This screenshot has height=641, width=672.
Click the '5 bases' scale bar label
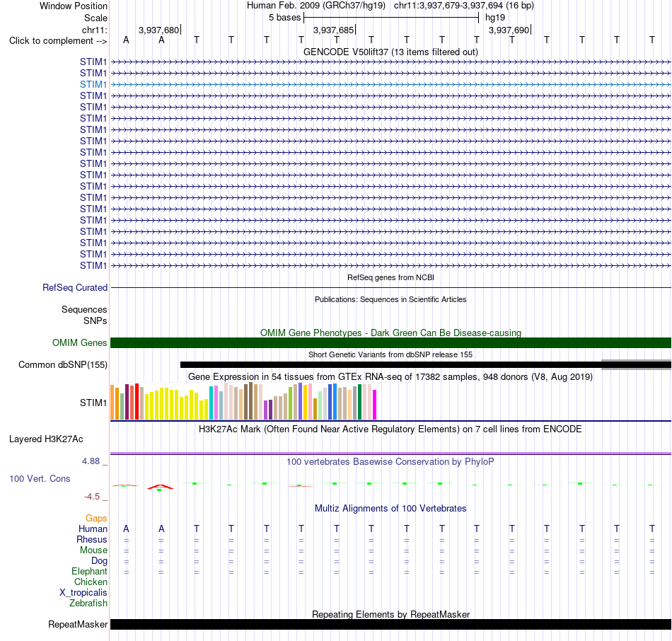pos(284,18)
